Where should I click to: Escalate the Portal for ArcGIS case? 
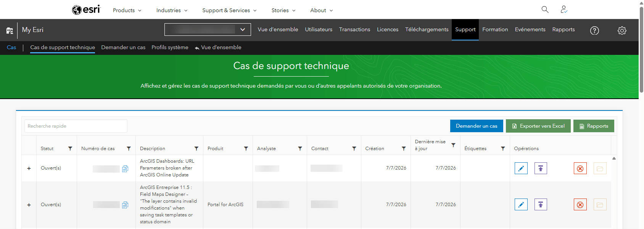[541, 205]
